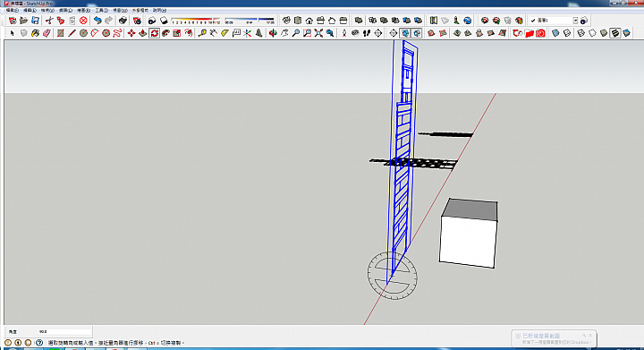Open a file with folder icon

pyautogui.click(x=24, y=20)
